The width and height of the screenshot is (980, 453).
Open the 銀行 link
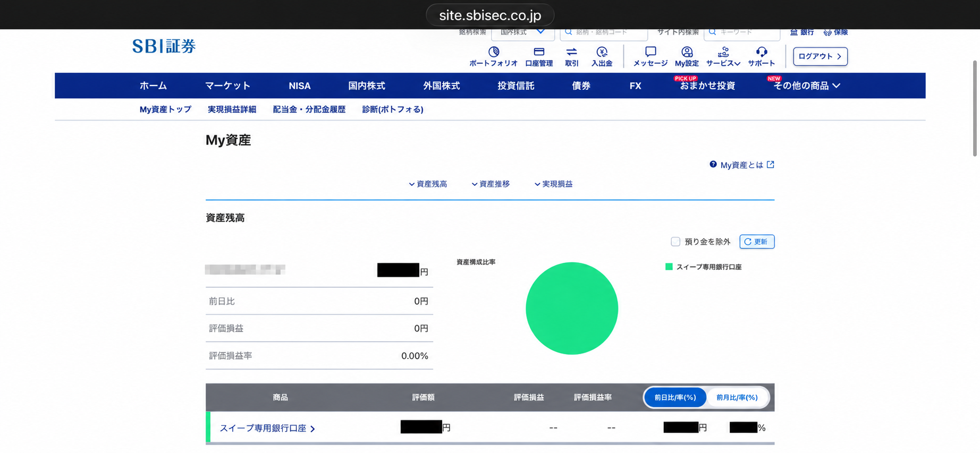[802, 32]
